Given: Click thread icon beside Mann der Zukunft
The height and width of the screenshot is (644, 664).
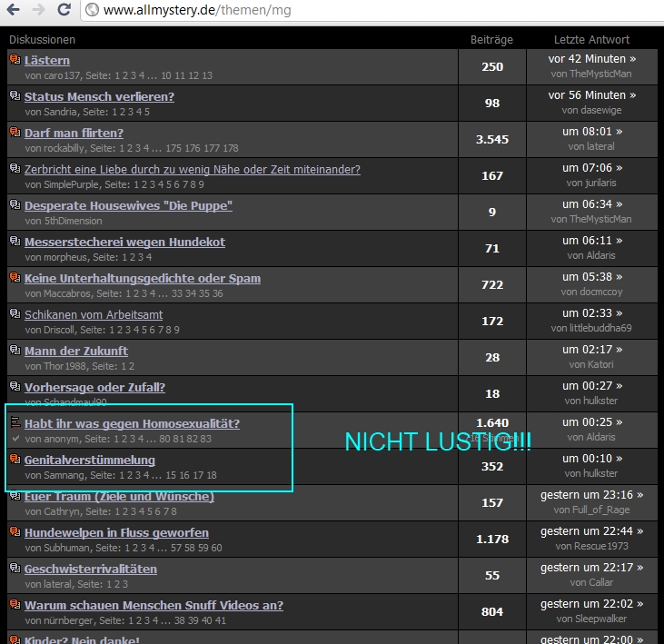Looking at the screenshot, I should point(15,350).
